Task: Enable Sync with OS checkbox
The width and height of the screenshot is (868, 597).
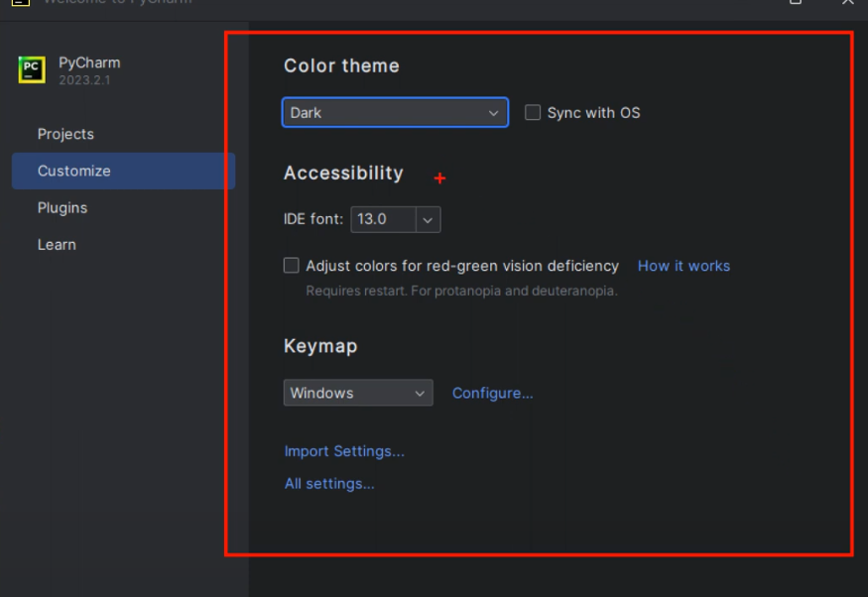Action: coord(533,112)
